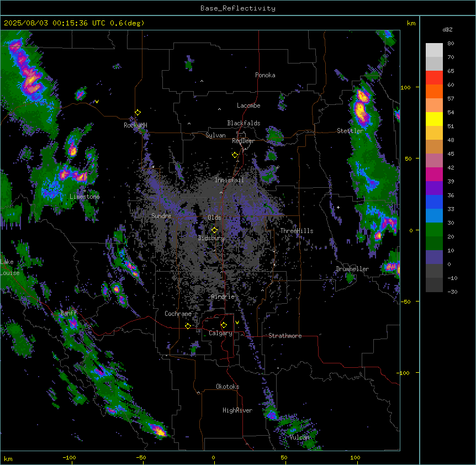Click the Stettler city label

350,131
